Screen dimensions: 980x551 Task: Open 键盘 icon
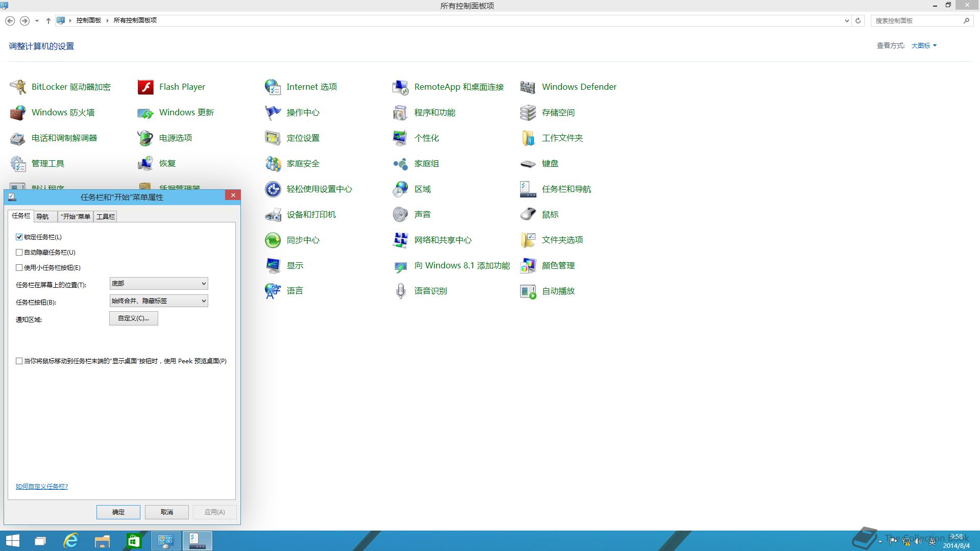(x=528, y=164)
